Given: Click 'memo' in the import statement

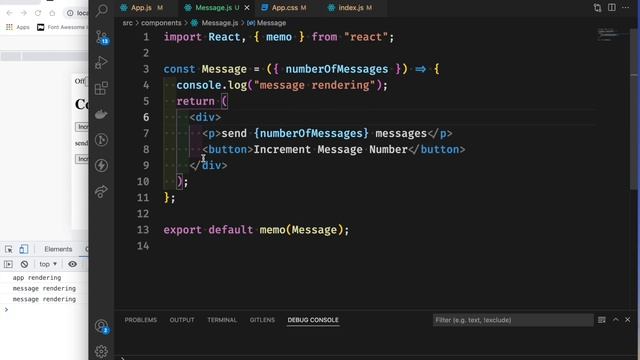Looking at the screenshot, I should coord(279,37).
